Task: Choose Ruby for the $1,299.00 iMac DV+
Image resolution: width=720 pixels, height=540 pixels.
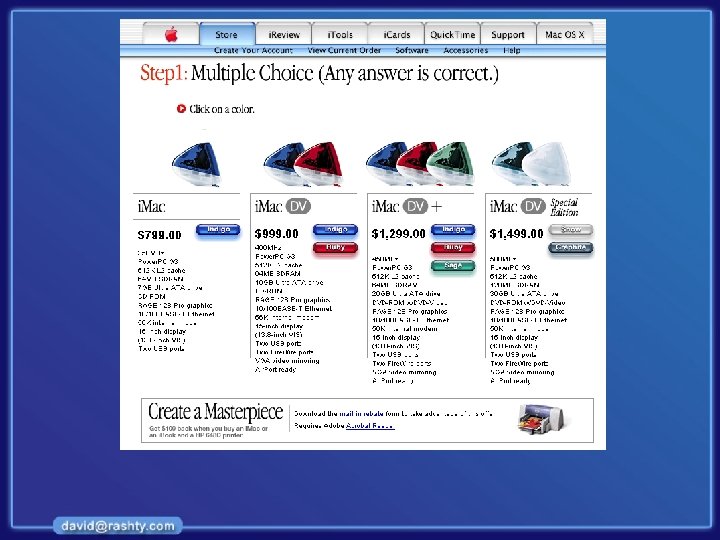Action: coord(453,248)
